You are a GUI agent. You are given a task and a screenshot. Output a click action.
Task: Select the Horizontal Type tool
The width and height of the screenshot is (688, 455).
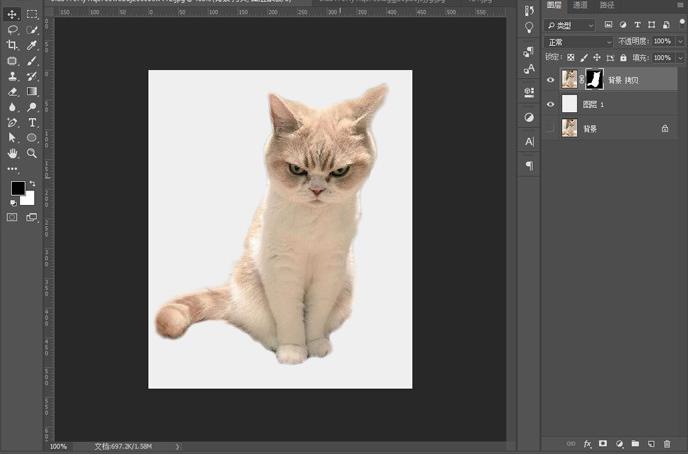32,122
